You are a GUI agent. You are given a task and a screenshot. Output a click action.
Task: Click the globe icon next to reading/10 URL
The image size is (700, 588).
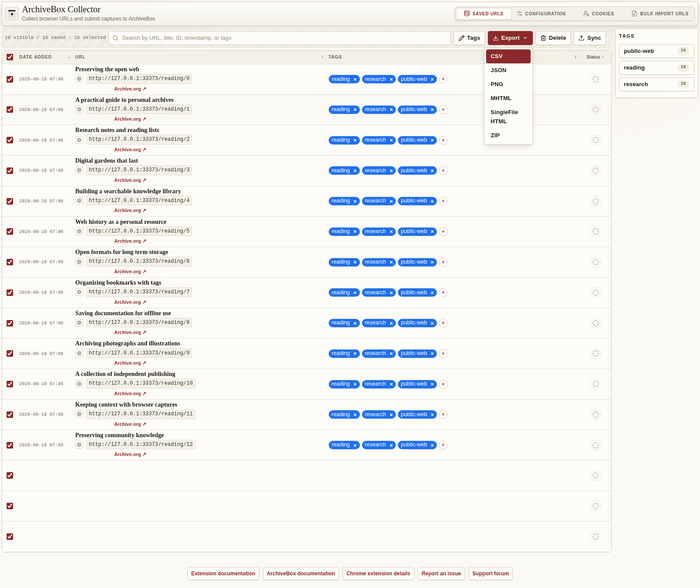click(x=79, y=384)
